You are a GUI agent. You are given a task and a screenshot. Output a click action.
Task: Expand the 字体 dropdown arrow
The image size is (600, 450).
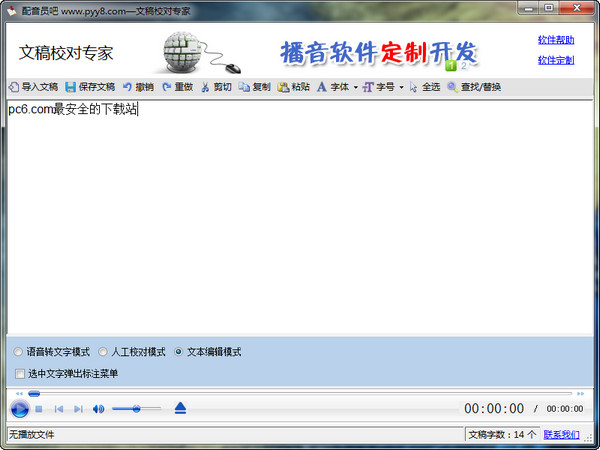point(355,88)
